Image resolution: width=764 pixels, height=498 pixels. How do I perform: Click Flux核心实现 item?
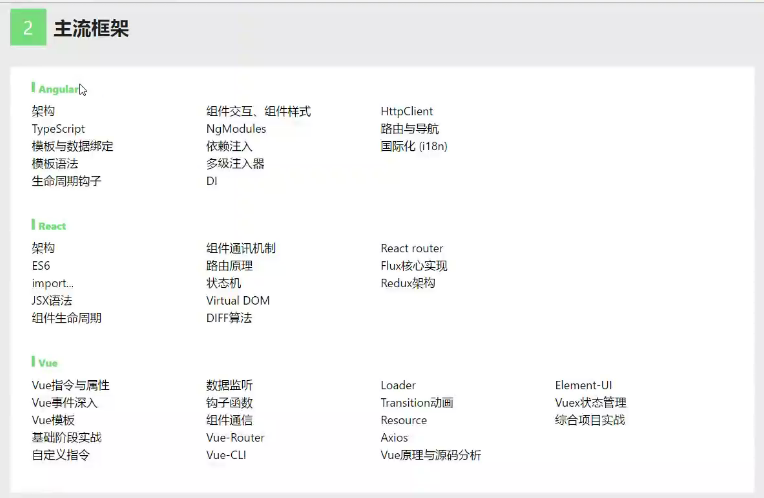pyautogui.click(x=414, y=266)
